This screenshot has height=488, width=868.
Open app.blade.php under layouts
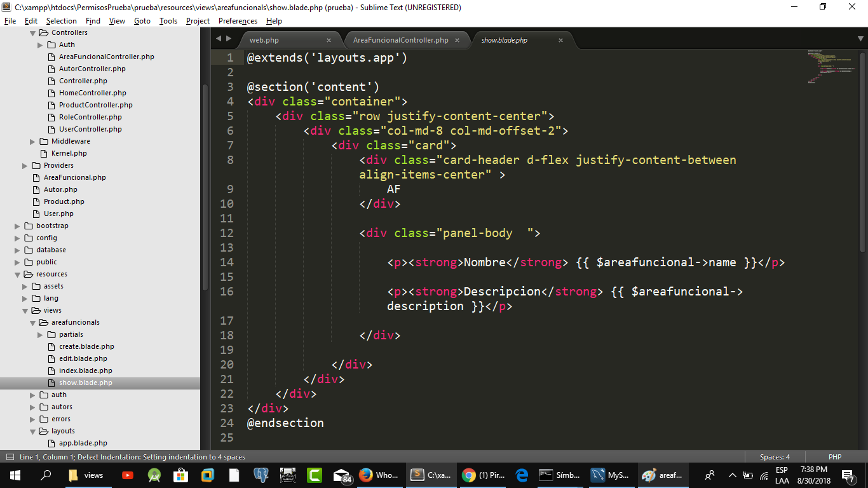[83, 443]
